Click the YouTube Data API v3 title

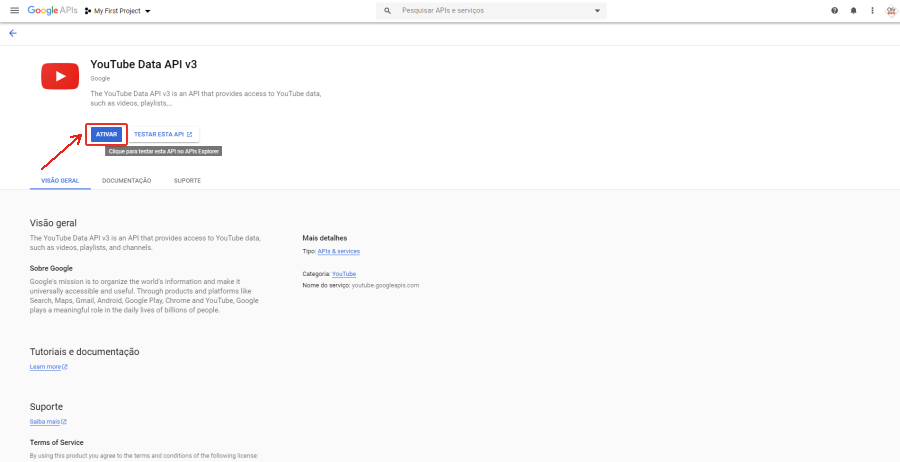(x=143, y=64)
